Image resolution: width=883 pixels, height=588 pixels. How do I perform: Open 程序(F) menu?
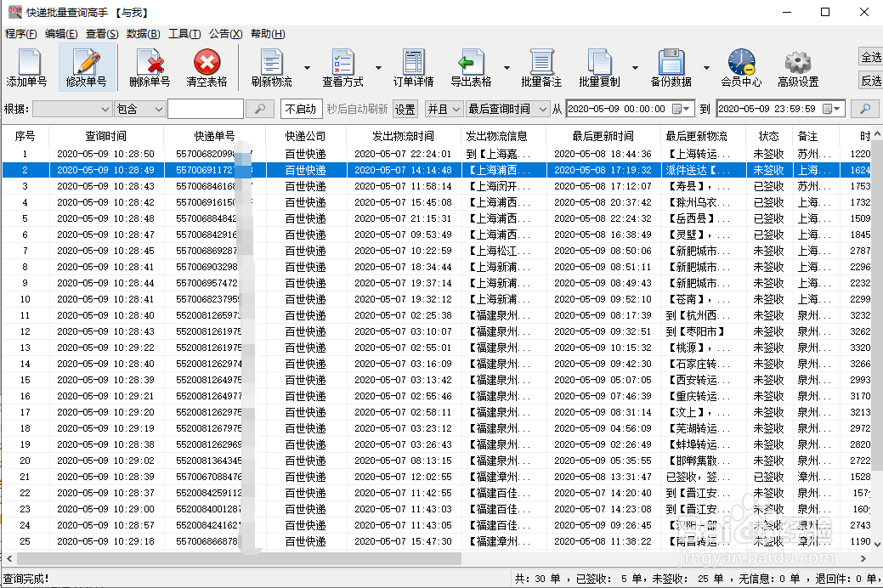(x=21, y=34)
